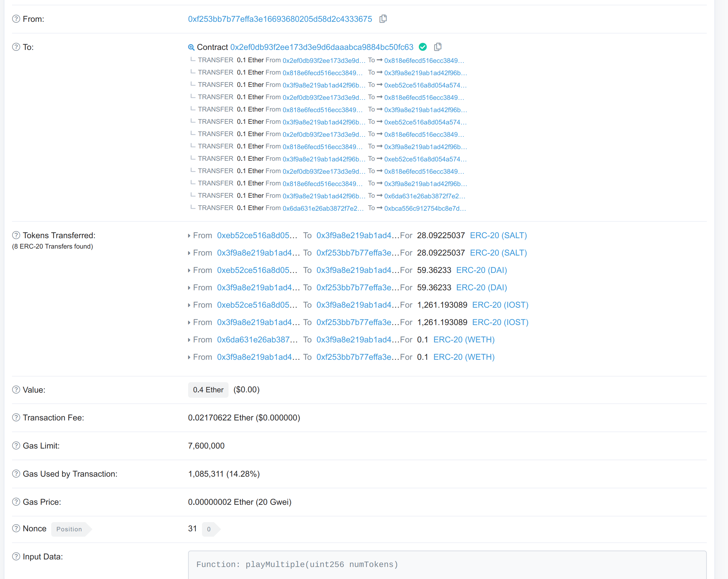This screenshot has height=579, width=728.
Task: Expand the last WETH transfer row arrow
Action: point(189,357)
